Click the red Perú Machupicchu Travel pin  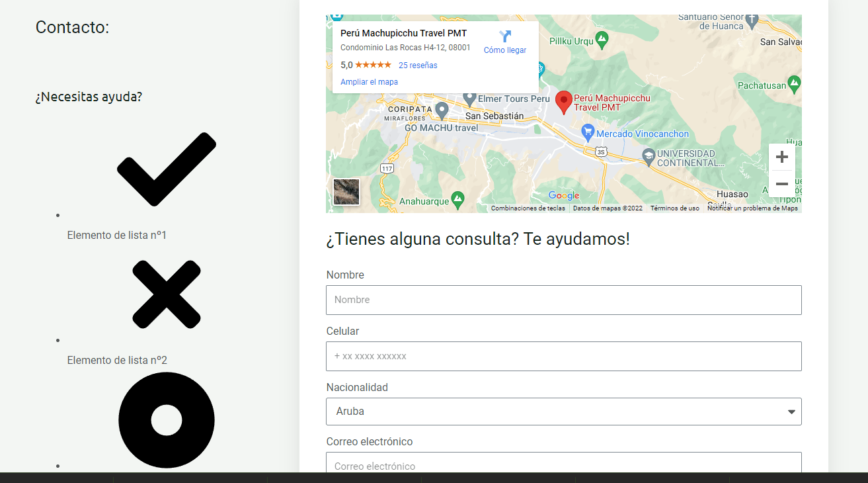563,103
